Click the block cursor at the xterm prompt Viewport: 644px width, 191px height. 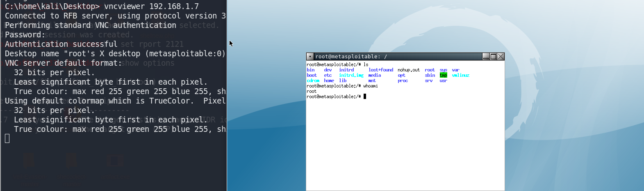(365, 97)
